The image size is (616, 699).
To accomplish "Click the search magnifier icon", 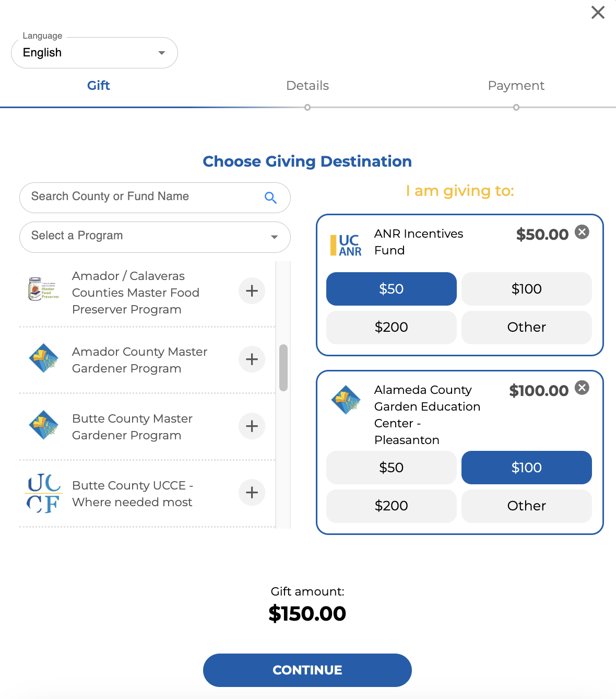I will [270, 197].
